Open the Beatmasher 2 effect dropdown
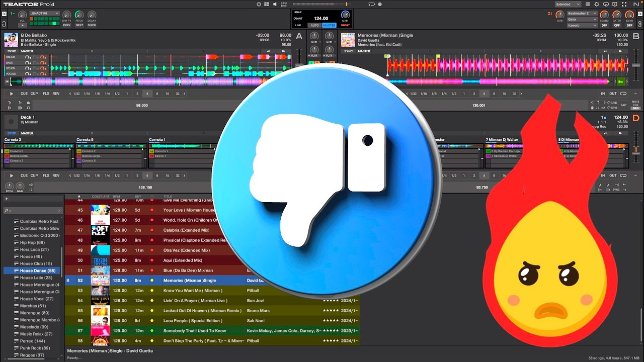Viewport: 644px width, 362px height. coord(582,14)
